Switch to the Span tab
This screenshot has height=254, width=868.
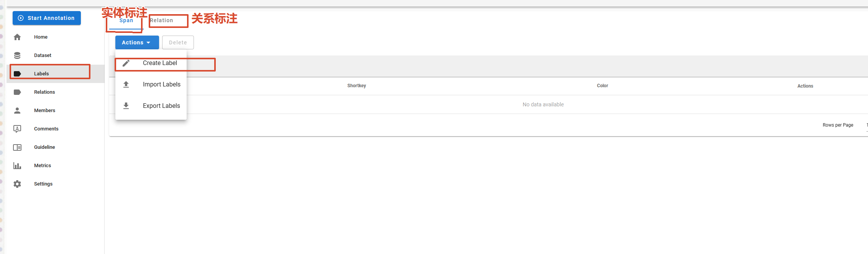point(126,20)
